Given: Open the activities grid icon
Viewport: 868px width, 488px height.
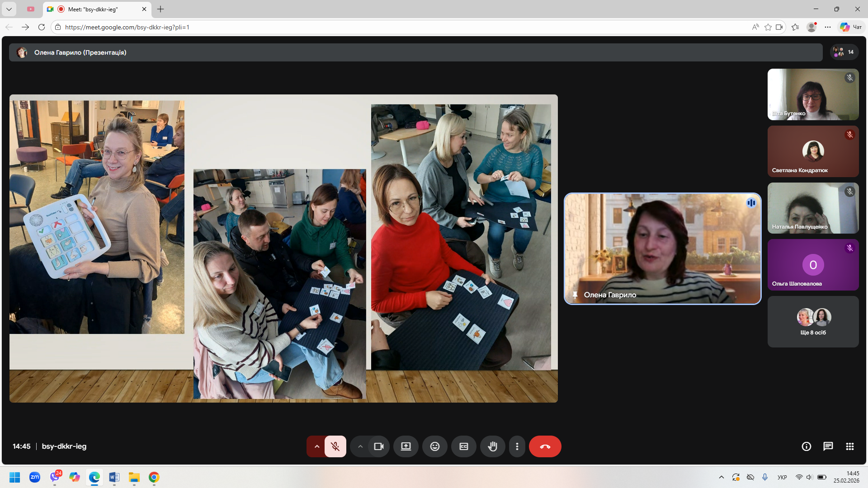Looking at the screenshot, I should tap(849, 446).
